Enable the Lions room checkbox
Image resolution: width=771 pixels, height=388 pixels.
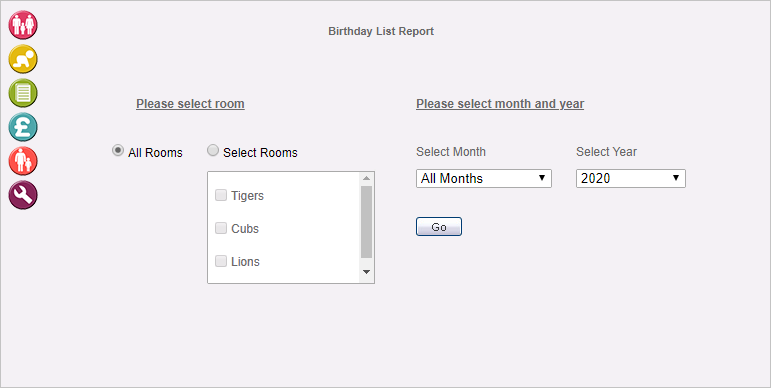[x=221, y=261]
